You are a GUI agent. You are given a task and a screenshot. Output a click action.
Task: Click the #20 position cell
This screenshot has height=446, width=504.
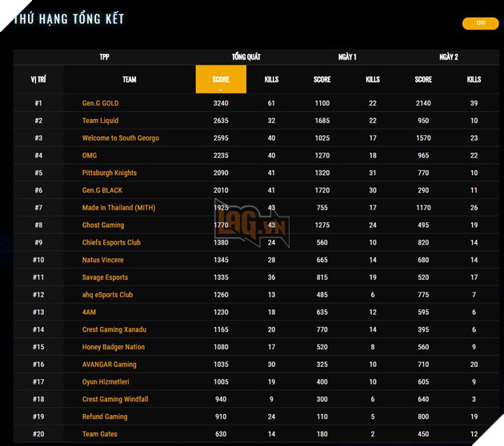coord(38,434)
